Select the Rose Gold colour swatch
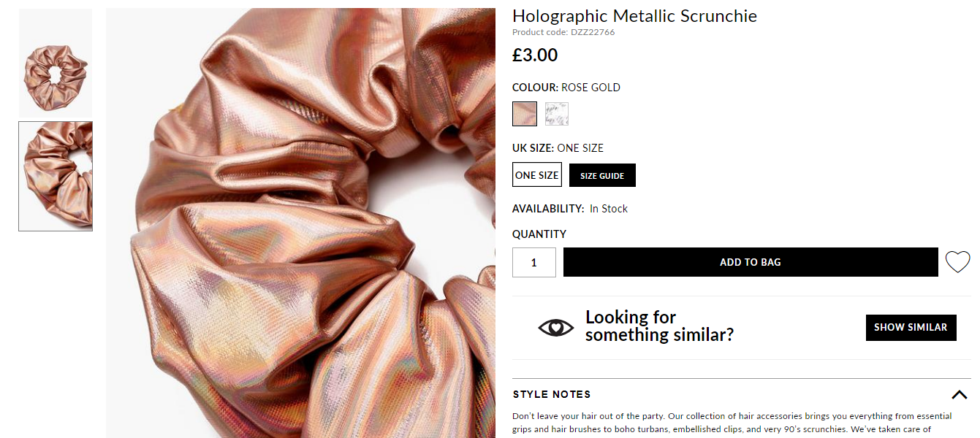Image resolution: width=980 pixels, height=438 pixels. click(525, 114)
